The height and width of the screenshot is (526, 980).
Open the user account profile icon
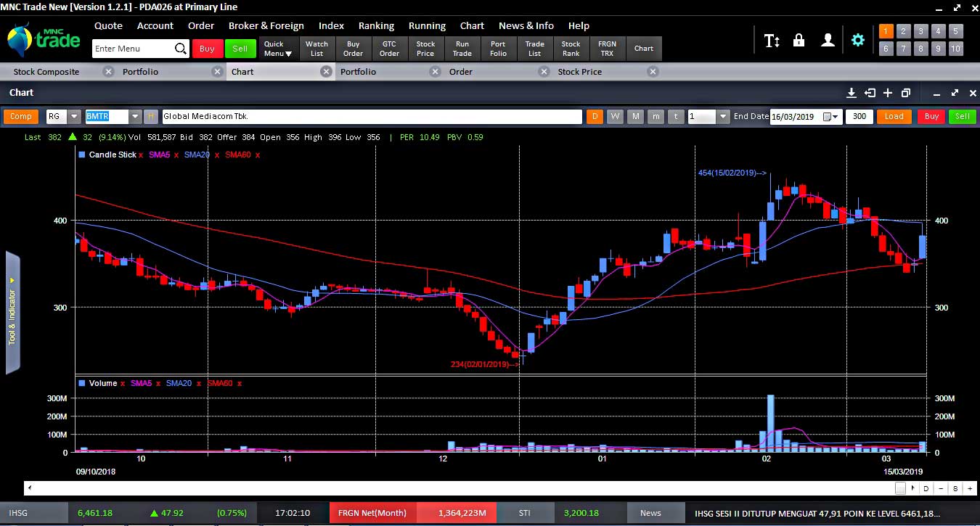pos(828,40)
